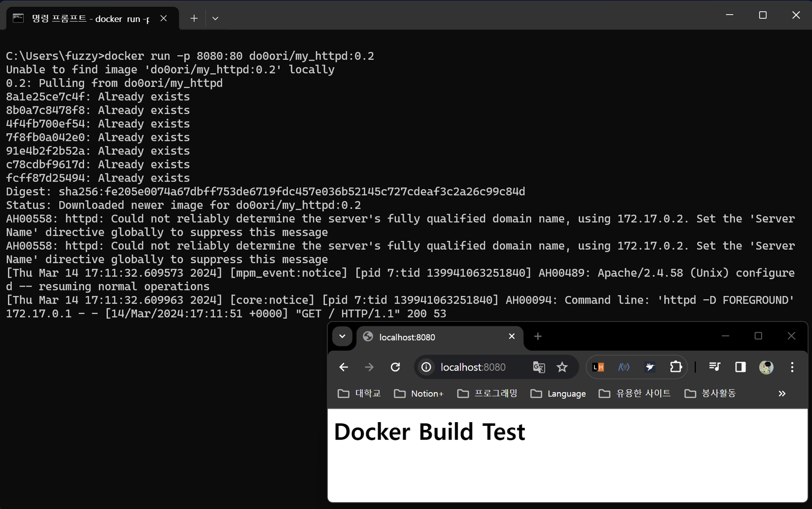This screenshot has width=812, height=509.
Task: Open media controls icon in Chrome toolbar
Action: 714,367
